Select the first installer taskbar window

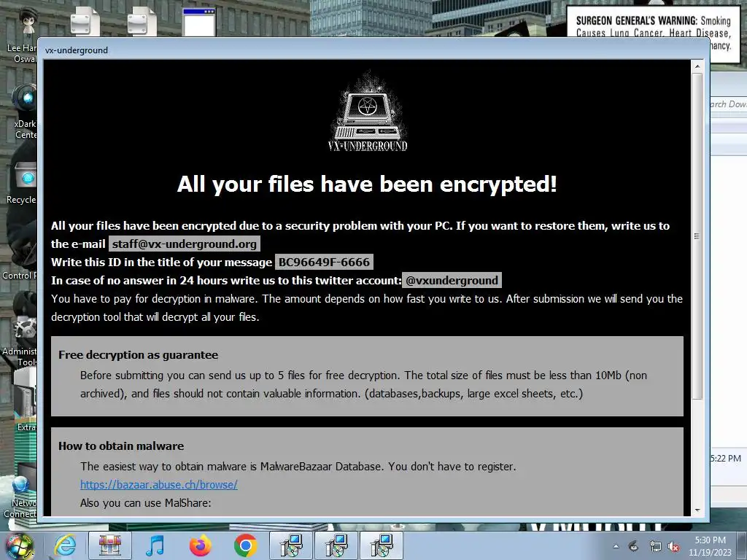pyautogui.click(x=291, y=545)
